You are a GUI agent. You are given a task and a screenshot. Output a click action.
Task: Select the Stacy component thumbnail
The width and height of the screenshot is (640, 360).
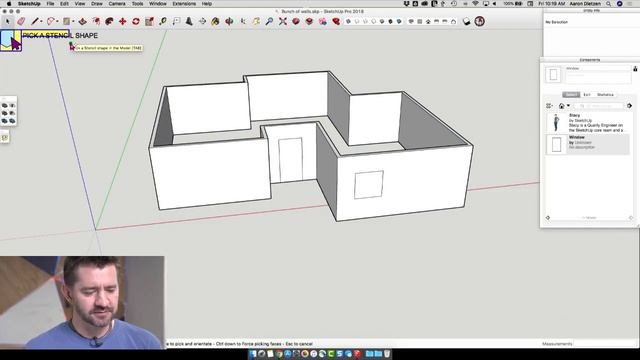[x=556, y=122]
